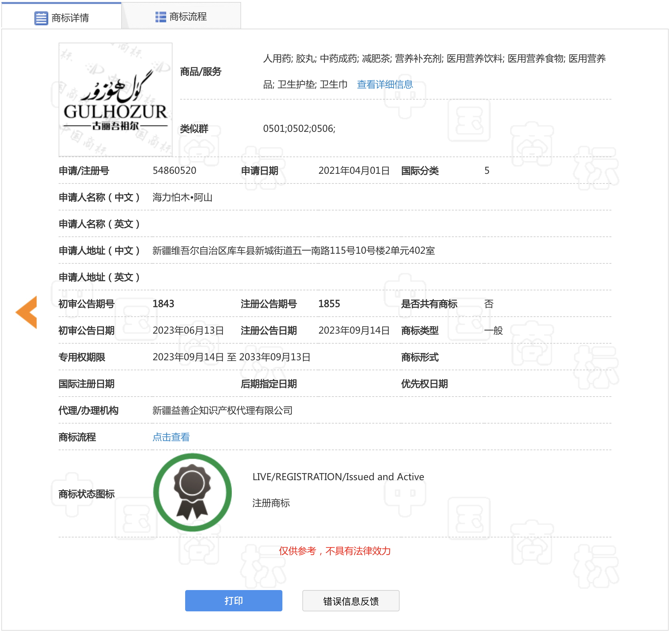Click the 优先权日期 label

pos(425,384)
